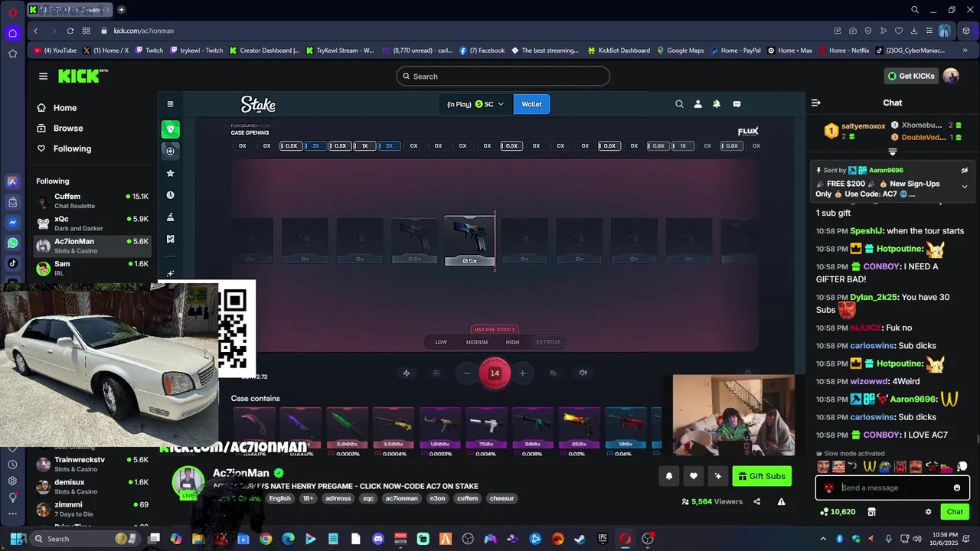Click the browser address bar URL
Viewport: 980px width, 551px height.
[144, 31]
